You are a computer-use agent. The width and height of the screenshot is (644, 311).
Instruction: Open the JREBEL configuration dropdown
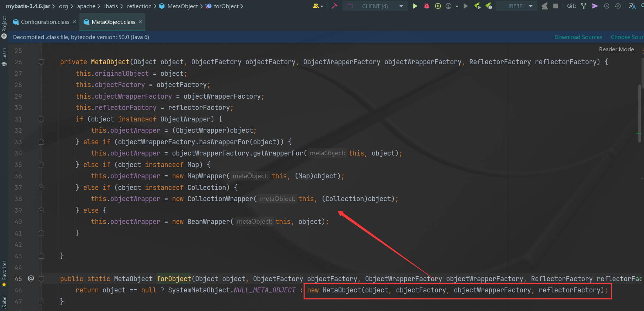[x=516, y=6]
